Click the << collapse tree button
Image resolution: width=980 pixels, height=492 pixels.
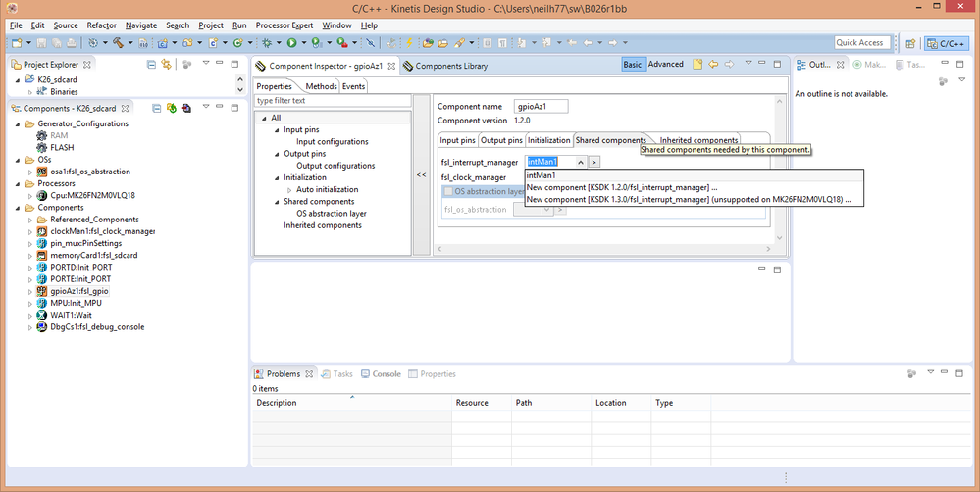click(422, 174)
